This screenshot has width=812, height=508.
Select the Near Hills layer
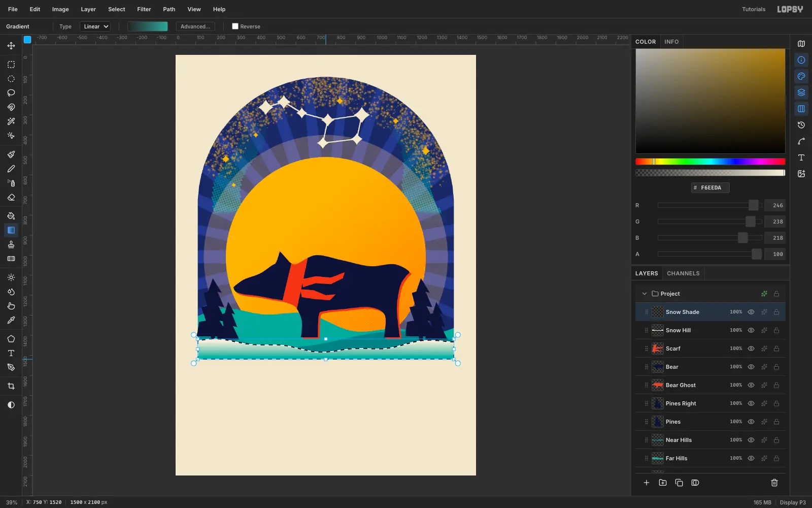[710, 440]
